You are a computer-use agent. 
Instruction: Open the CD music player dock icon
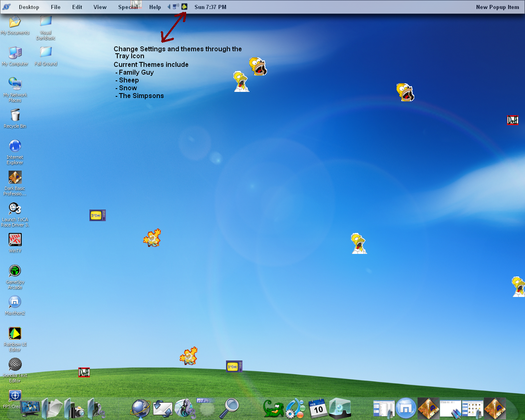(185, 409)
